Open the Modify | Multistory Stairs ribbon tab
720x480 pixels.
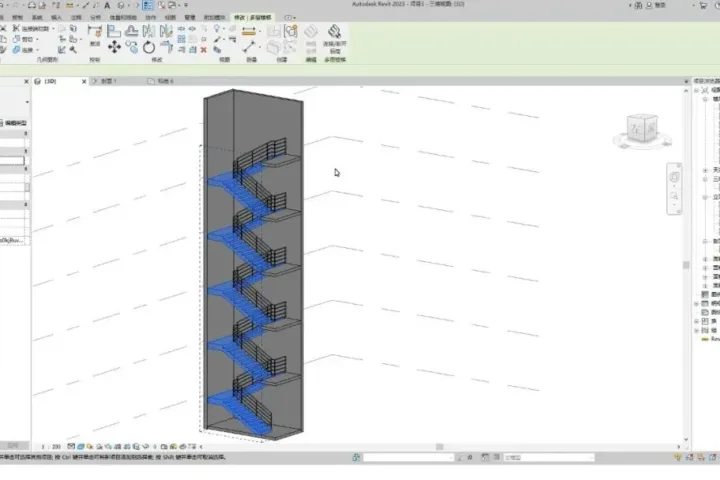tap(253, 17)
